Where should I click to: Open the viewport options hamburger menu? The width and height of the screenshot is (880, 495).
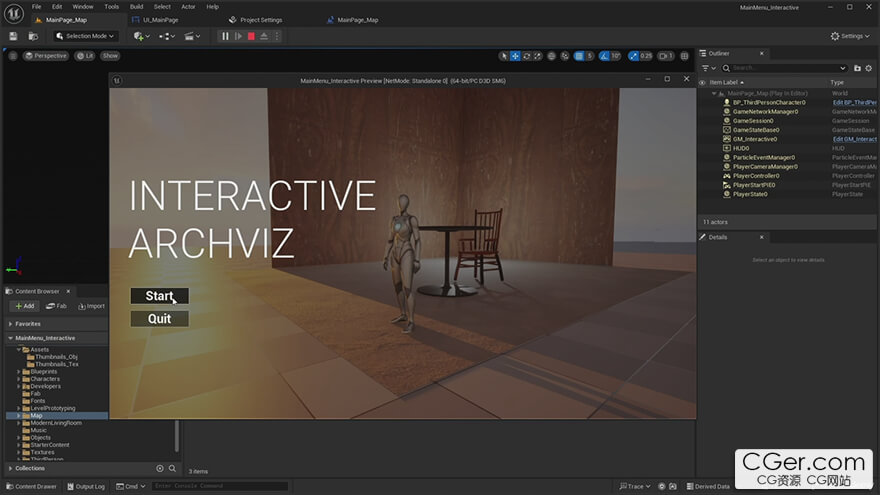[x=13, y=56]
